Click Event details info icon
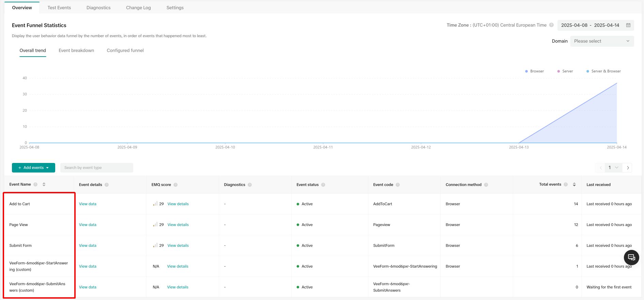The image size is (644, 300). [x=107, y=185]
